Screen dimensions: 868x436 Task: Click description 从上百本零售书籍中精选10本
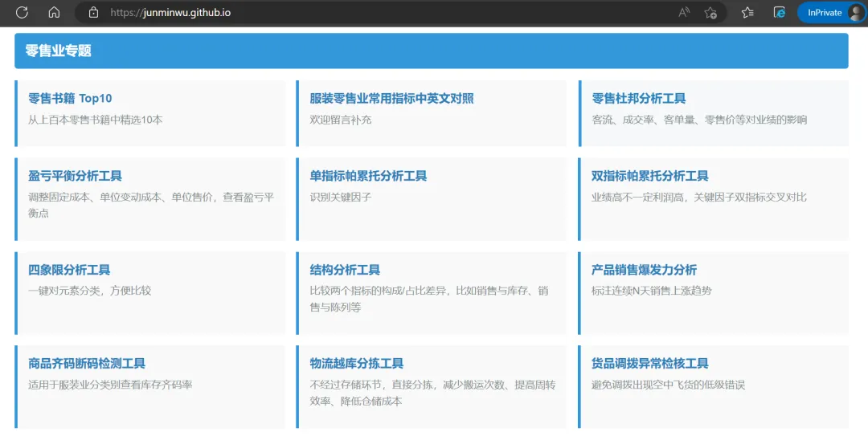95,120
